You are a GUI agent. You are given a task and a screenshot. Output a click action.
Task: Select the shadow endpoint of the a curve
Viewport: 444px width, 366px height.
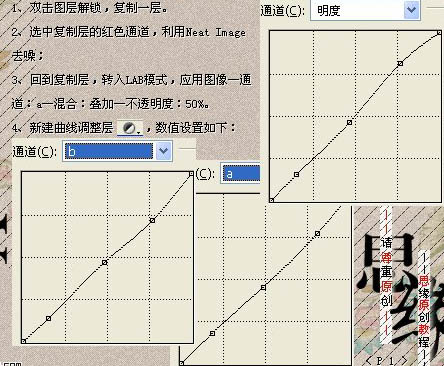coord(181,363)
